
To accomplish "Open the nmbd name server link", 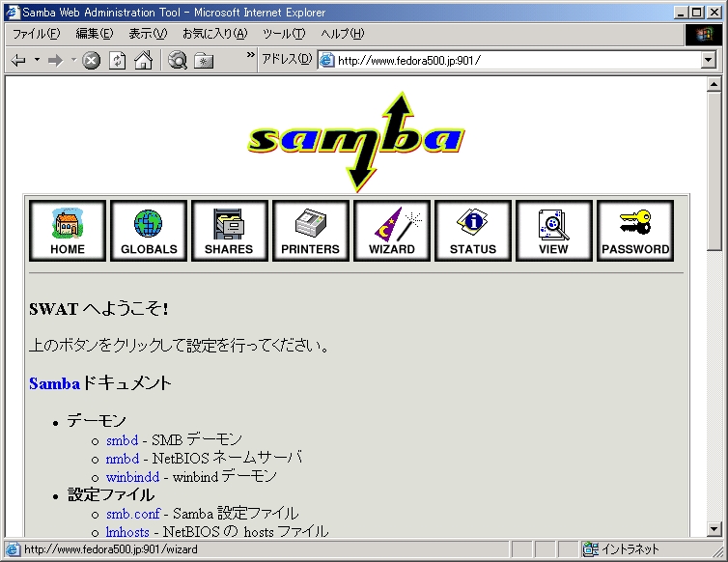I will pos(123,459).
